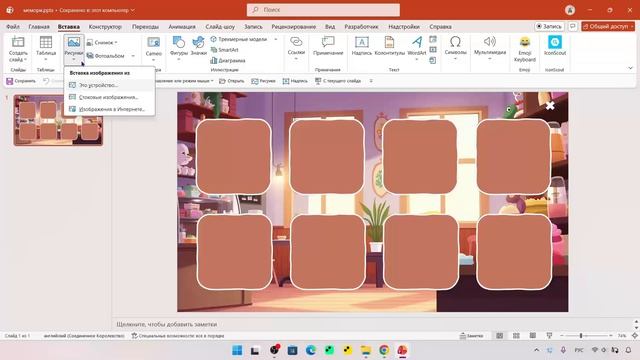Image resolution: width=640 pixels, height=360 pixels.
Task: Open the WordArt gallery
Action: click(417, 49)
